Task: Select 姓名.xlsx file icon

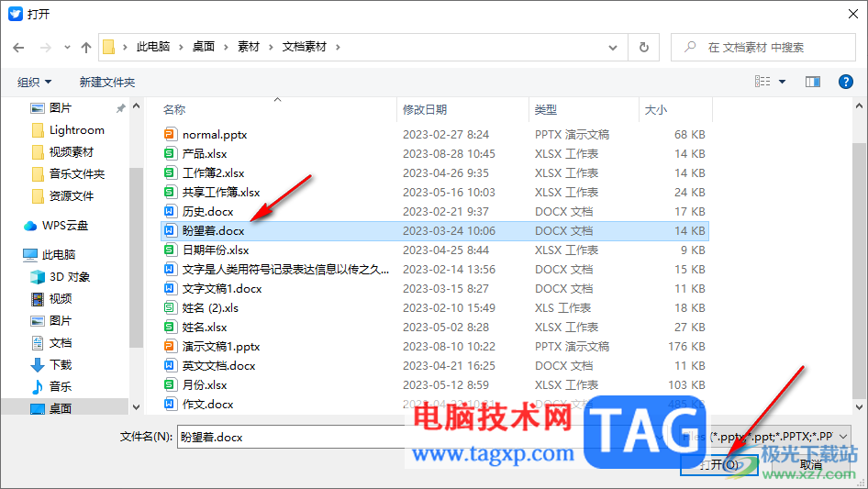Action: tap(170, 328)
